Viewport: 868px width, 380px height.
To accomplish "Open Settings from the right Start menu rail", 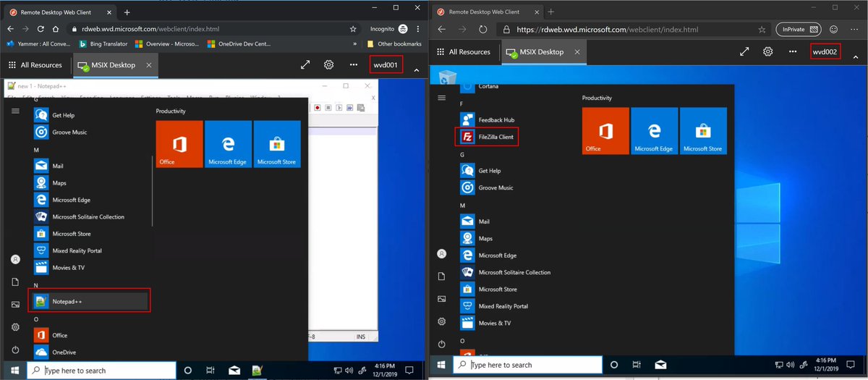I will click(x=442, y=321).
